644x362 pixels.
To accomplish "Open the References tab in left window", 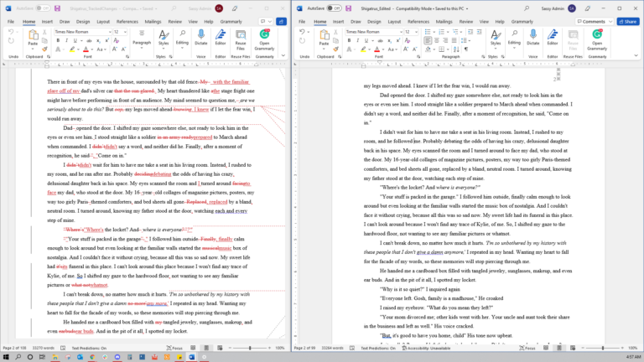I will click(x=127, y=21).
